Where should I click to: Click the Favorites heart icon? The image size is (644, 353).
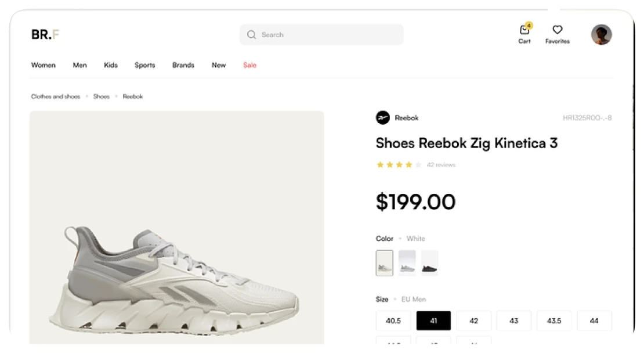click(557, 30)
